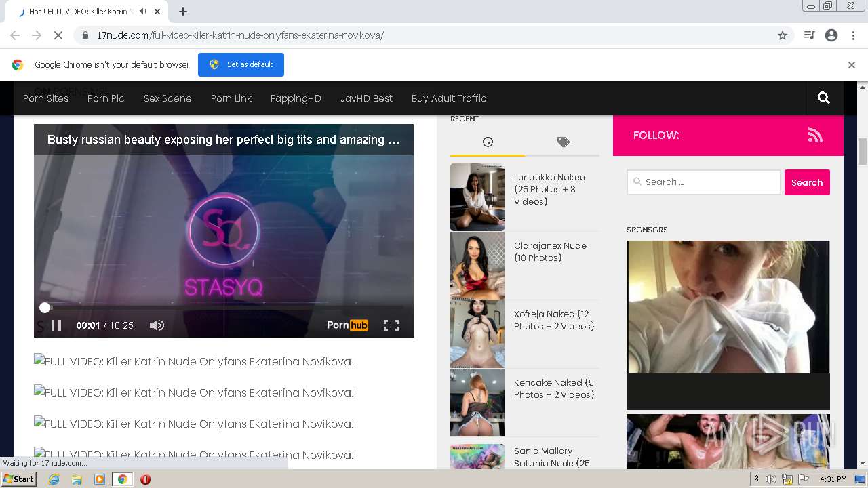Screen dimensions: 868x488
Task: Open the JavHD Best menu item
Action: tap(366, 98)
